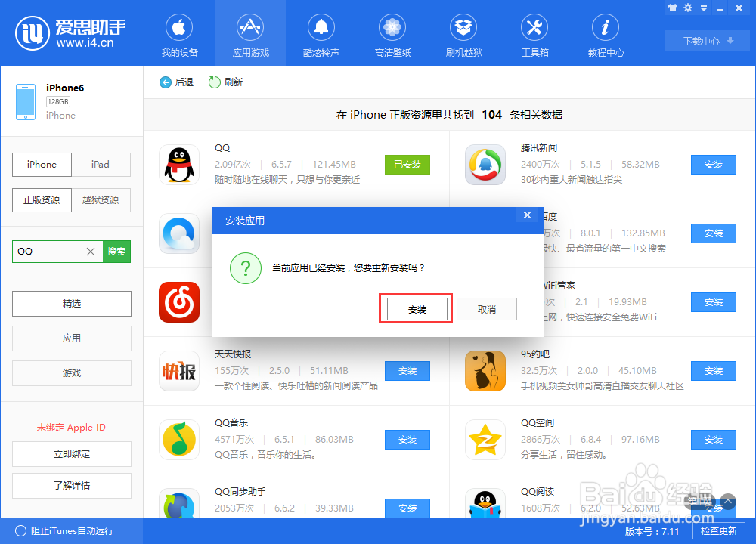Open the 工具箱 toolbox section
756x544 pixels.
coord(534,34)
